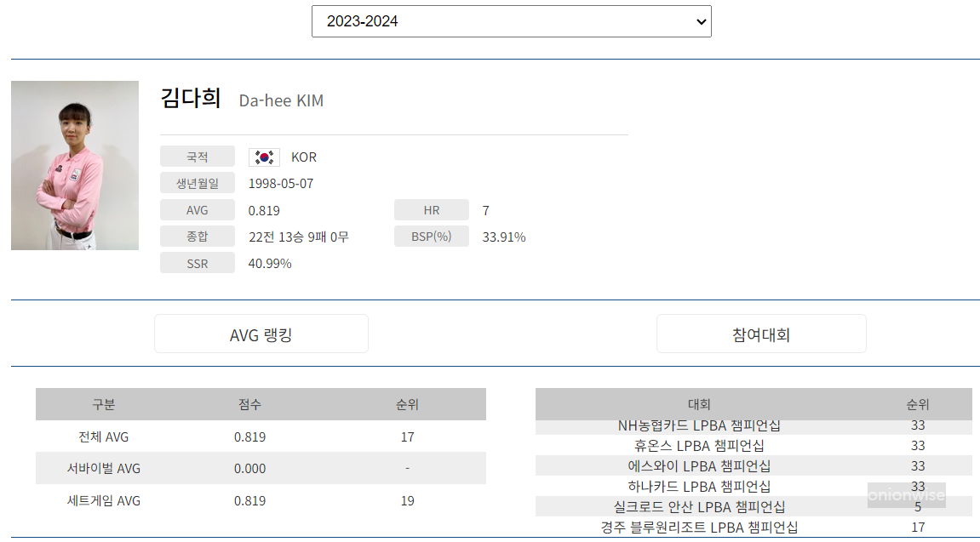Image resolution: width=980 pixels, height=542 pixels.
Task: Click the HR stat label badge
Action: point(431,209)
